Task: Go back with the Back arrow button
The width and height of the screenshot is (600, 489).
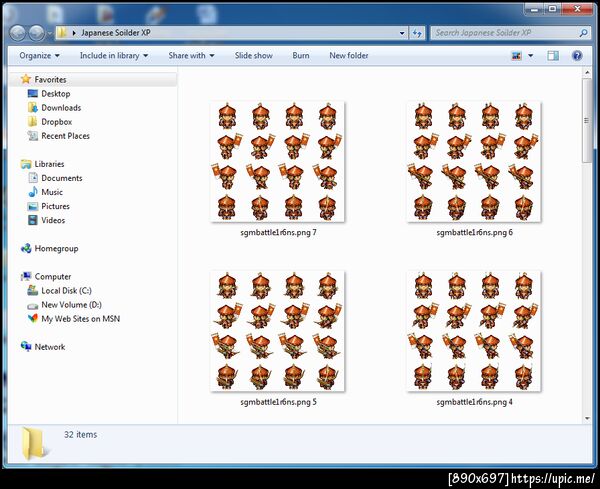Action: pos(18,33)
